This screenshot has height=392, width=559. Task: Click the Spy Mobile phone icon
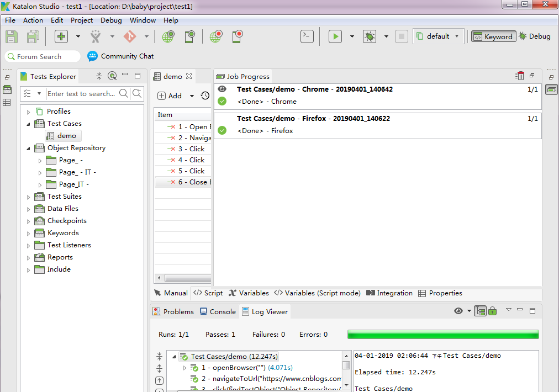pos(189,36)
